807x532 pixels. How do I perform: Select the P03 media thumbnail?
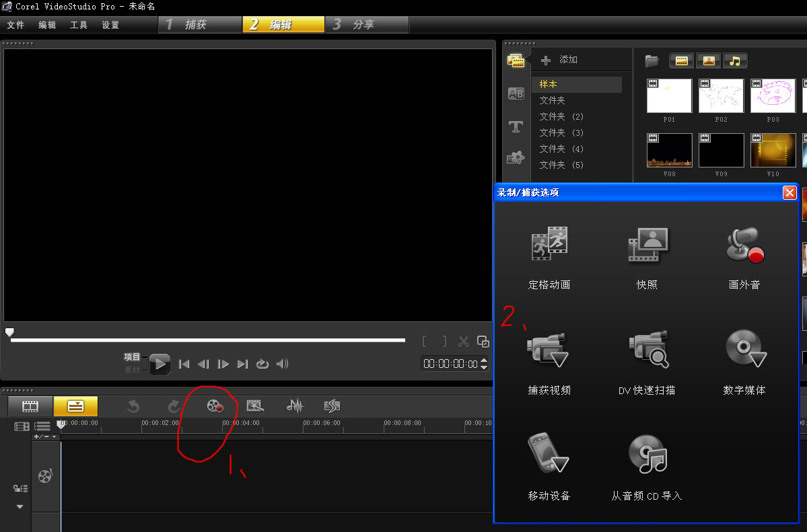click(x=773, y=96)
